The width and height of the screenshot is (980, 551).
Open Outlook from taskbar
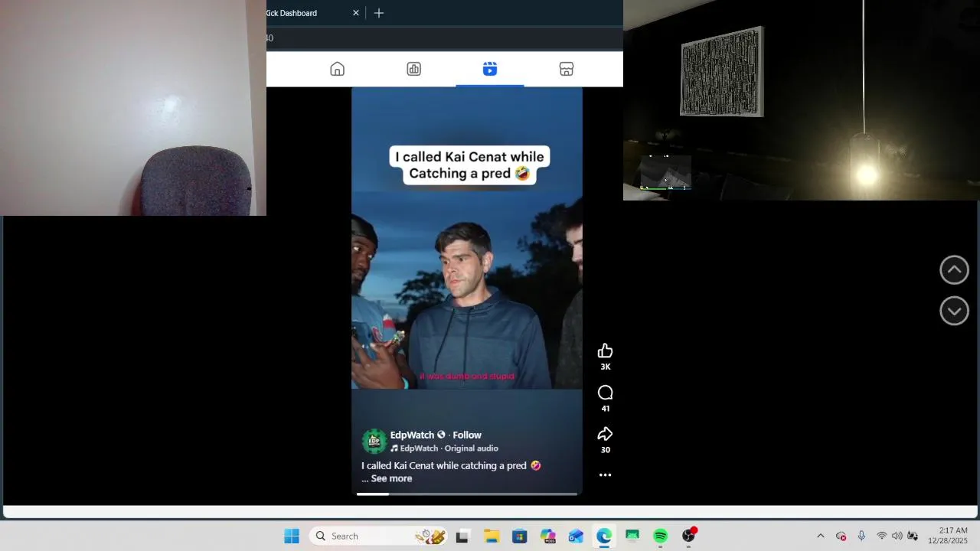tap(576, 536)
